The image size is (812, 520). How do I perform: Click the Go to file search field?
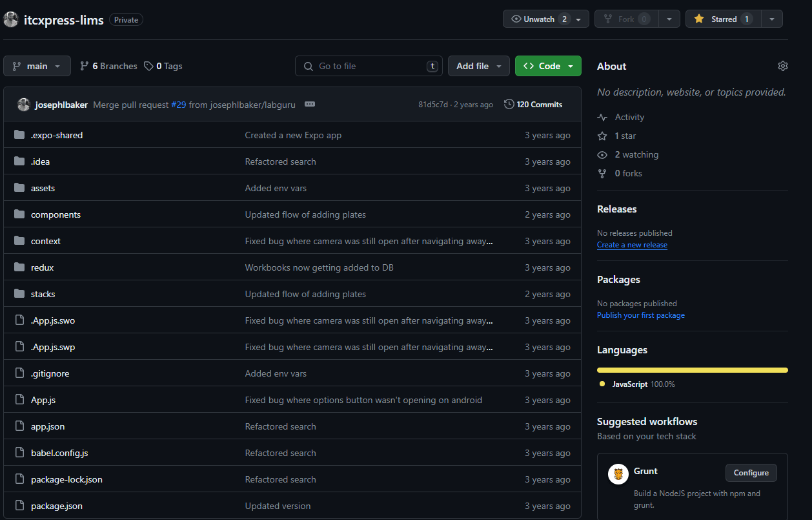click(368, 66)
